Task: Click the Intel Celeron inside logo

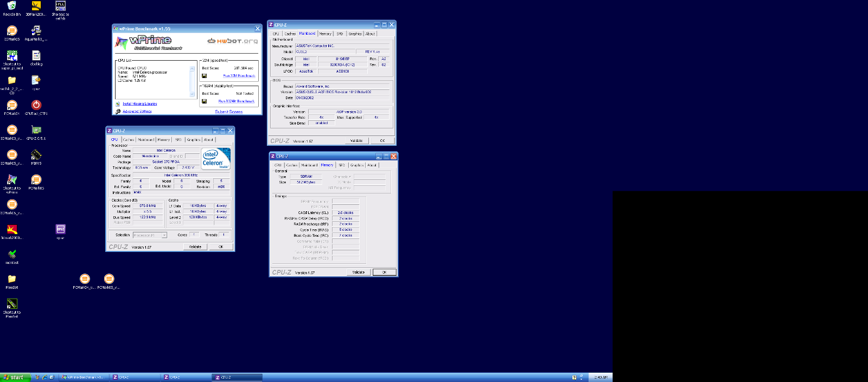Action: click(216, 159)
